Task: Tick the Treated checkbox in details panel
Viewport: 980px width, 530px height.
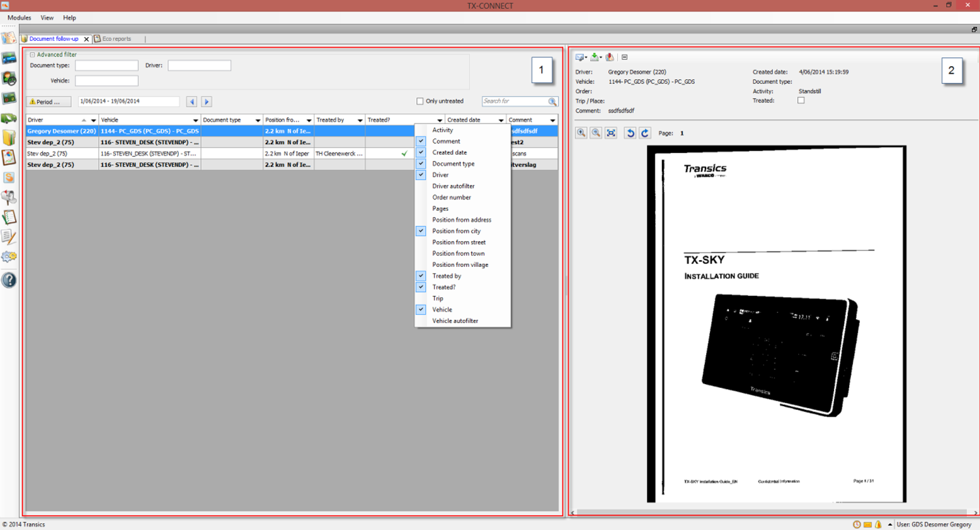Action: (x=801, y=101)
